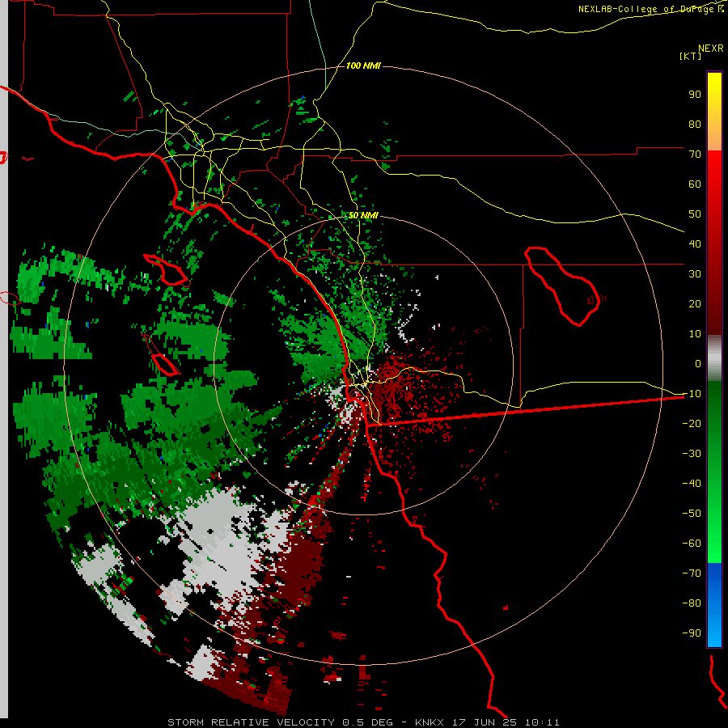This screenshot has height=728, width=728.
Task: Click the -80 value on the velocity scale
Action: coord(692,603)
